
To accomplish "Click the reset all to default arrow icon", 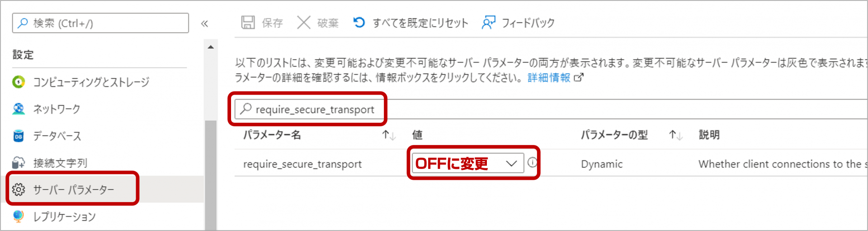I will (x=359, y=22).
